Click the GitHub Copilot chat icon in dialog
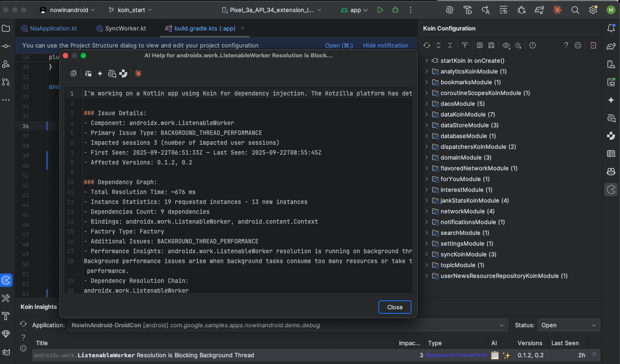620x364 pixels. click(x=88, y=74)
